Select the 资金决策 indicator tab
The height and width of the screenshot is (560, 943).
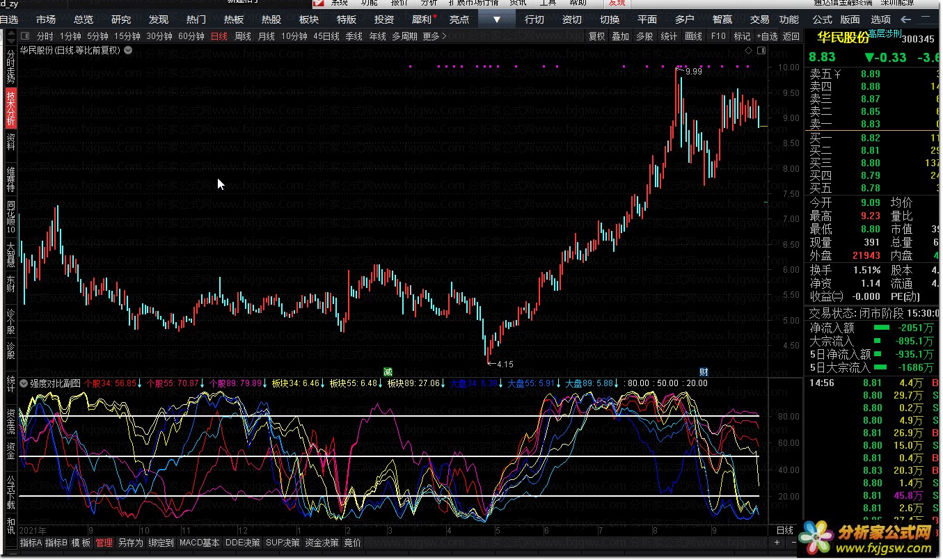pyautogui.click(x=322, y=543)
